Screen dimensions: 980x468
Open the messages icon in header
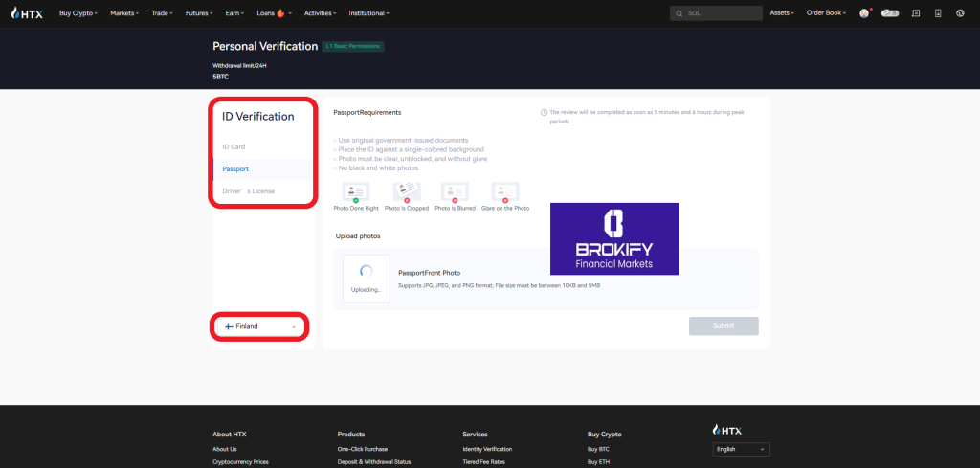click(x=916, y=13)
